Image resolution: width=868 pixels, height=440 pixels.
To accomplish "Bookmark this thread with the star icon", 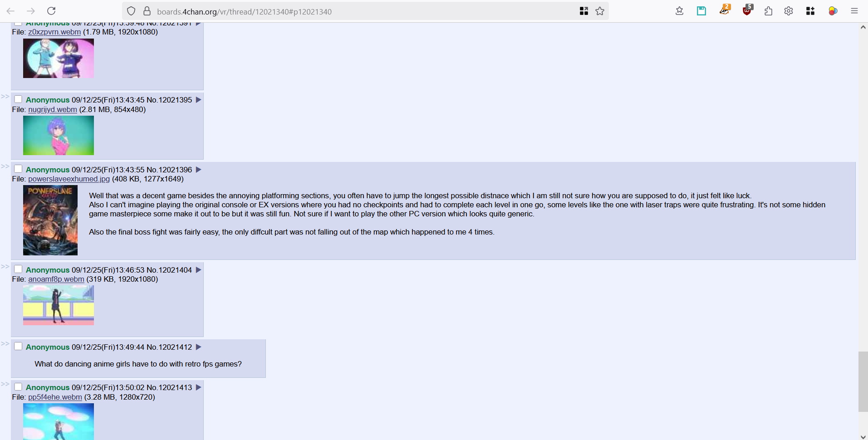I will coord(600,11).
